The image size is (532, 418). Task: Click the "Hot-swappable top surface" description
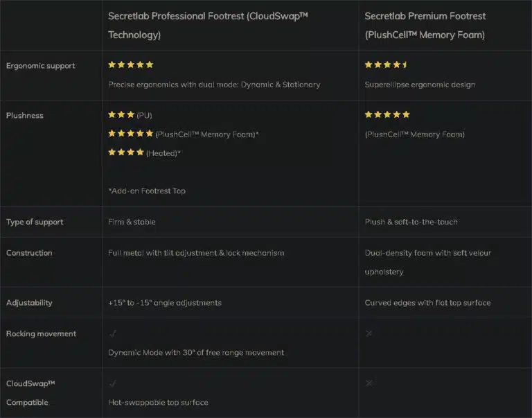coord(158,403)
